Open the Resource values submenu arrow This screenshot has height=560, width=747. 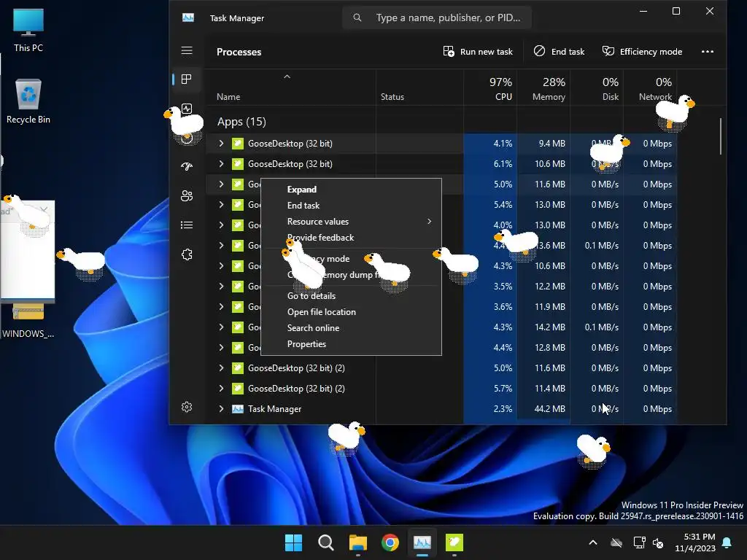tap(429, 222)
